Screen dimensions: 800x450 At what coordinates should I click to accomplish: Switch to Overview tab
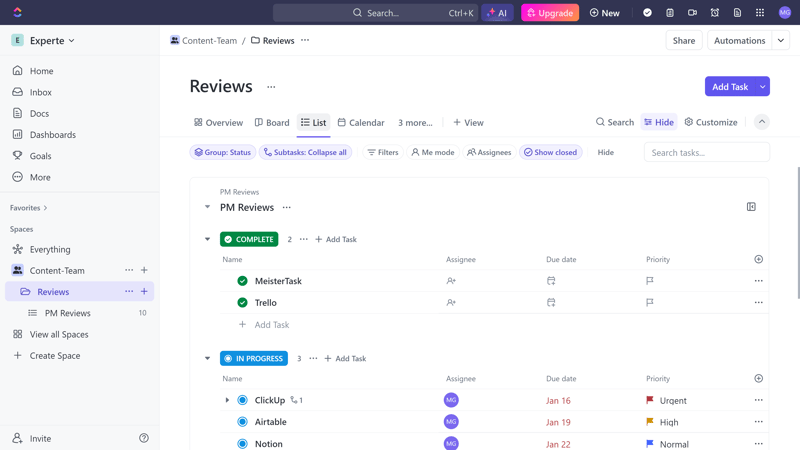tap(218, 122)
